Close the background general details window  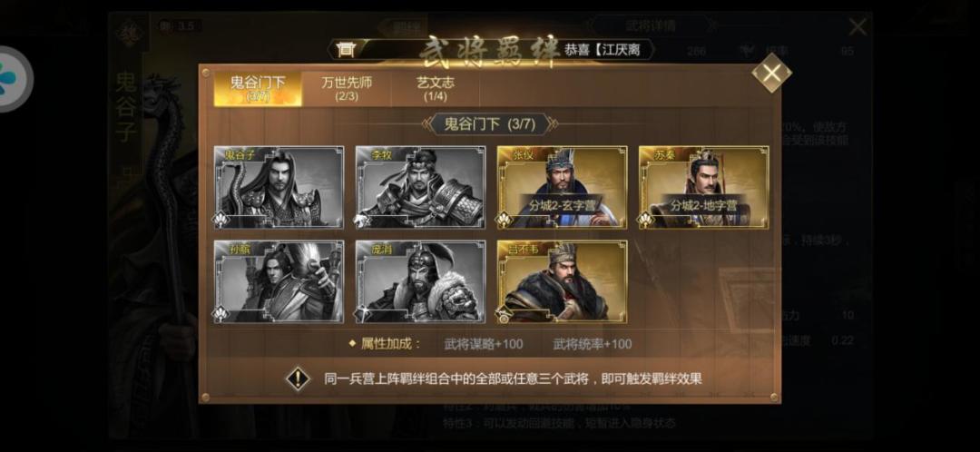[x=857, y=26]
